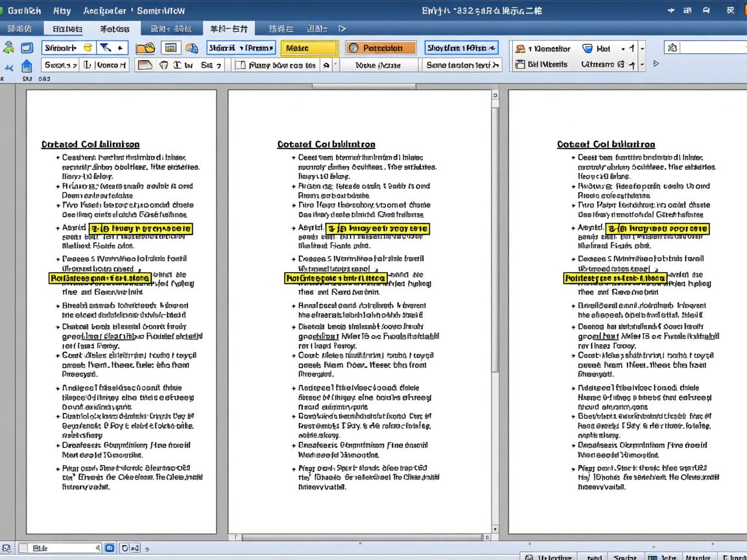747x560 pixels.
Task: Click the blue square icon in the status bar
Action: tap(109, 548)
